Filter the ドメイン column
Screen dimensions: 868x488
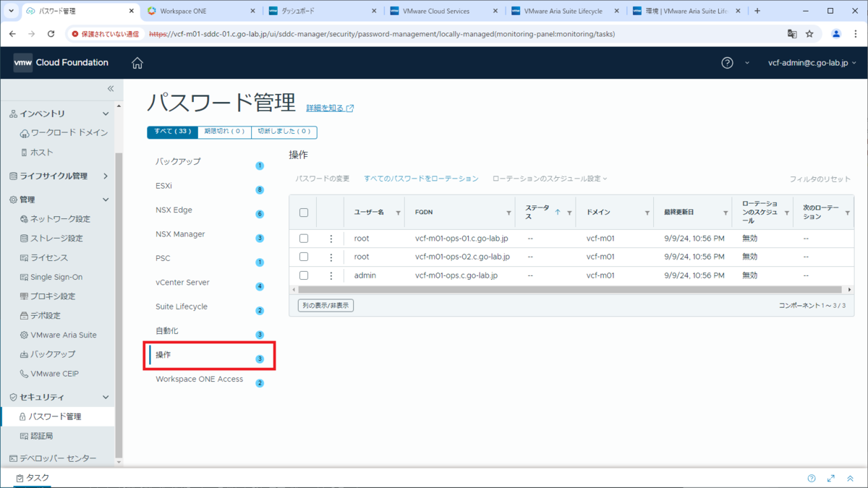click(647, 213)
